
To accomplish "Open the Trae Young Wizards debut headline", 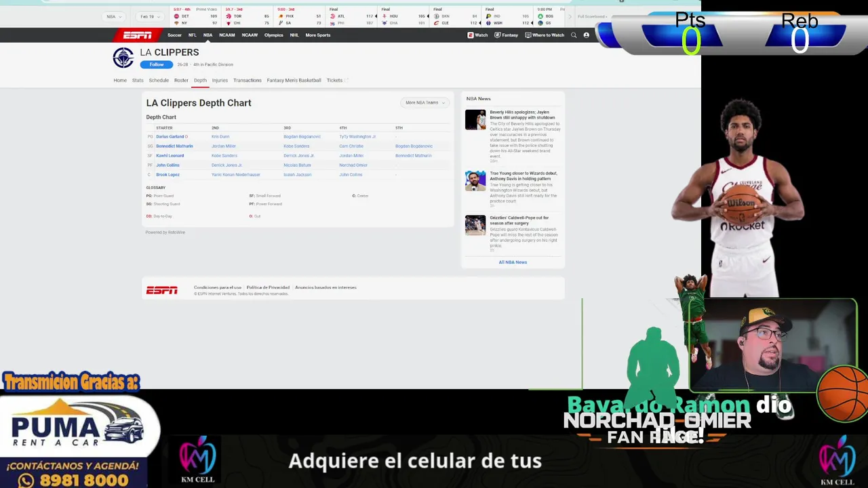I will click(524, 176).
